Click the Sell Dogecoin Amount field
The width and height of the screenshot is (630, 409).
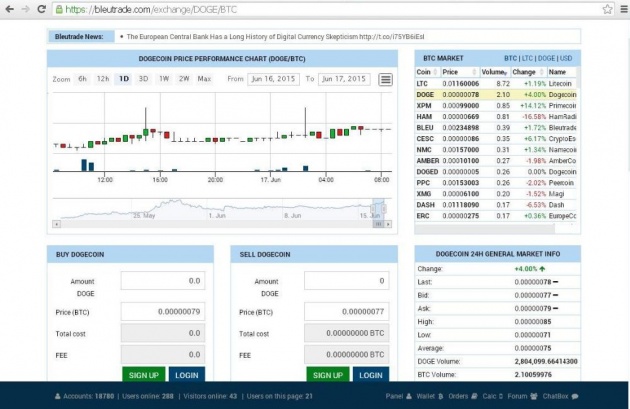[x=346, y=281]
